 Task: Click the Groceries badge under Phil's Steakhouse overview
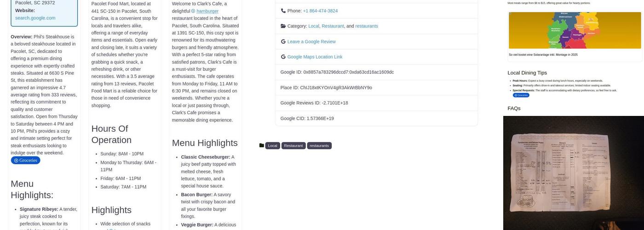tap(26, 161)
